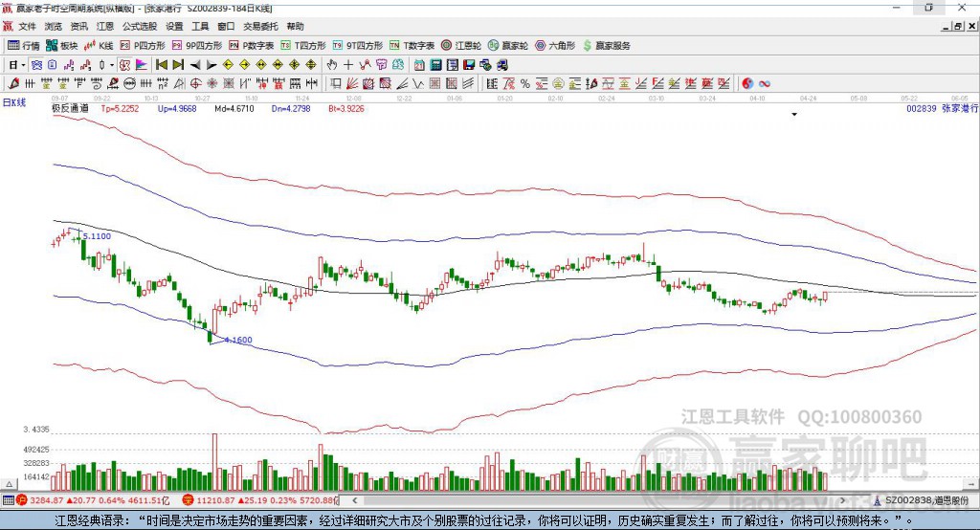Open the 赢家轮 wheel tool

click(x=508, y=46)
